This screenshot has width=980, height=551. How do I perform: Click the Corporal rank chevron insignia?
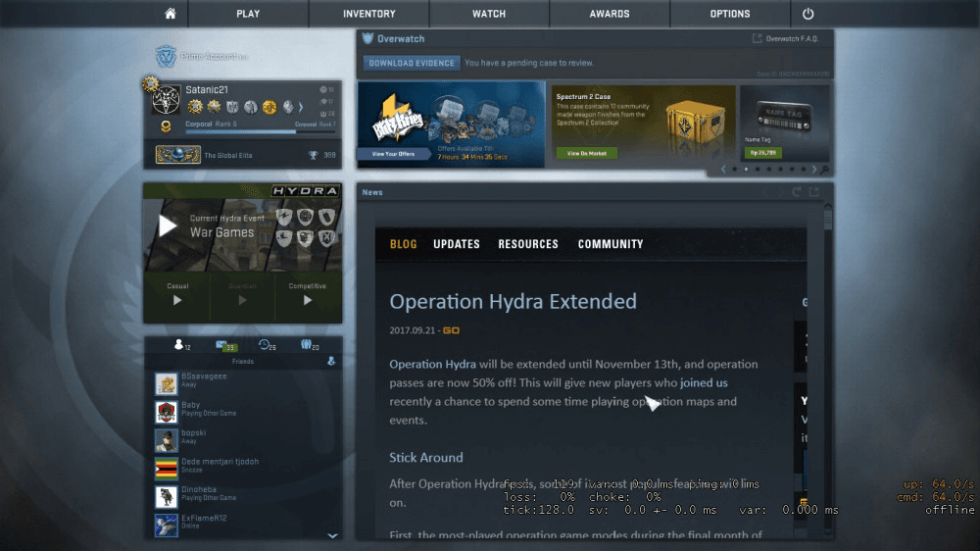(x=166, y=126)
